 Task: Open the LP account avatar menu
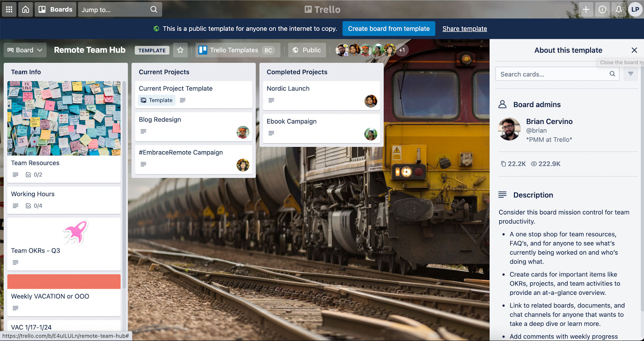click(635, 9)
